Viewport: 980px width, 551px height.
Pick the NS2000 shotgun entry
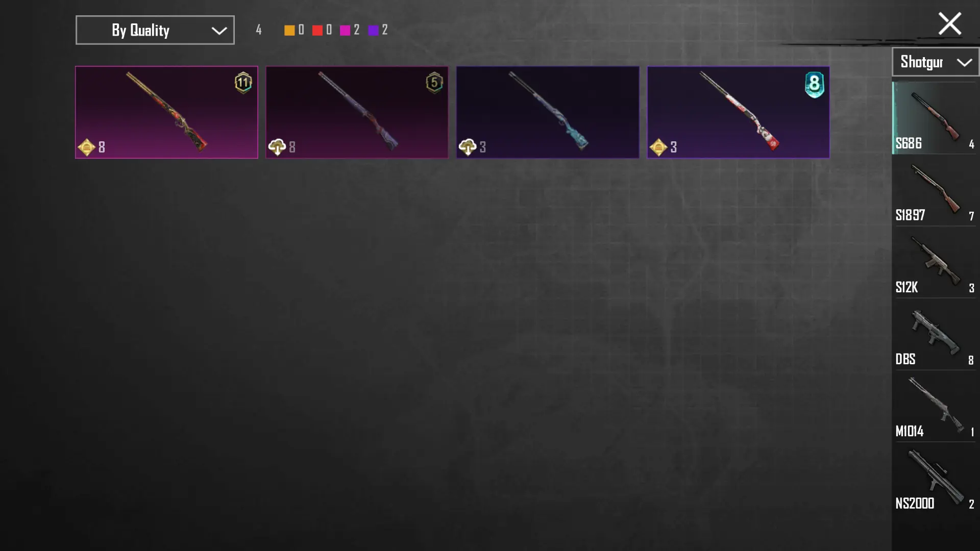[x=935, y=478]
